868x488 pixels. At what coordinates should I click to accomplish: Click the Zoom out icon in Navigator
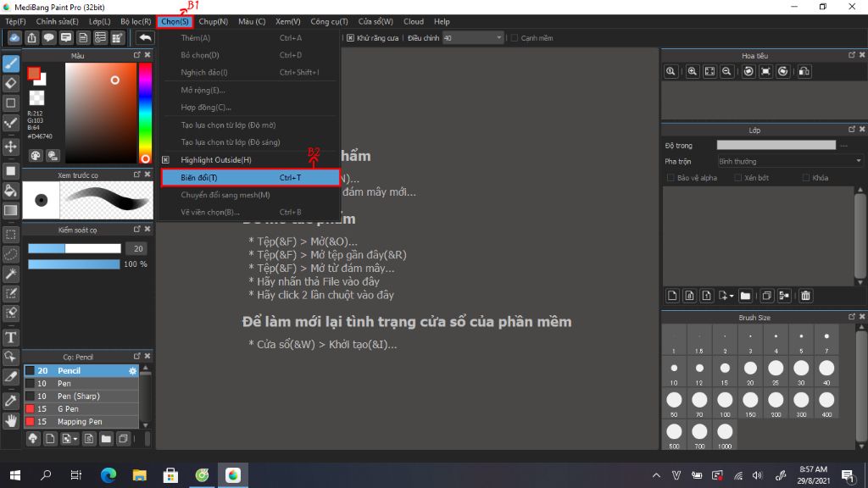(x=726, y=71)
